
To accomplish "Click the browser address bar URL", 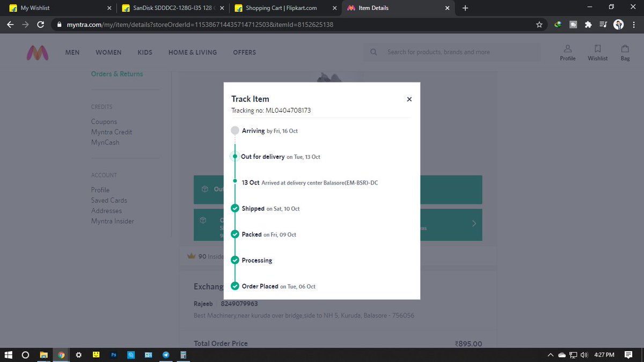I will [x=200, y=25].
